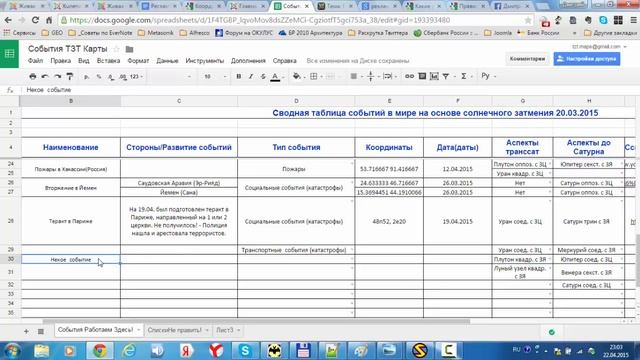This screenshot has width=640, height=360.
Task: Click the horizontal scrollbar of sheet
Action: tap(256, 322)
